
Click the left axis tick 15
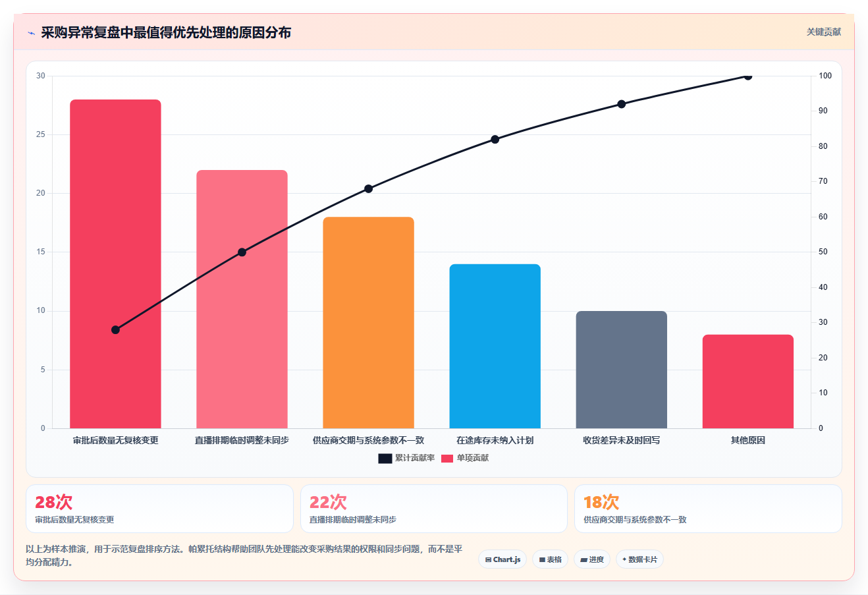pos(41,252)
